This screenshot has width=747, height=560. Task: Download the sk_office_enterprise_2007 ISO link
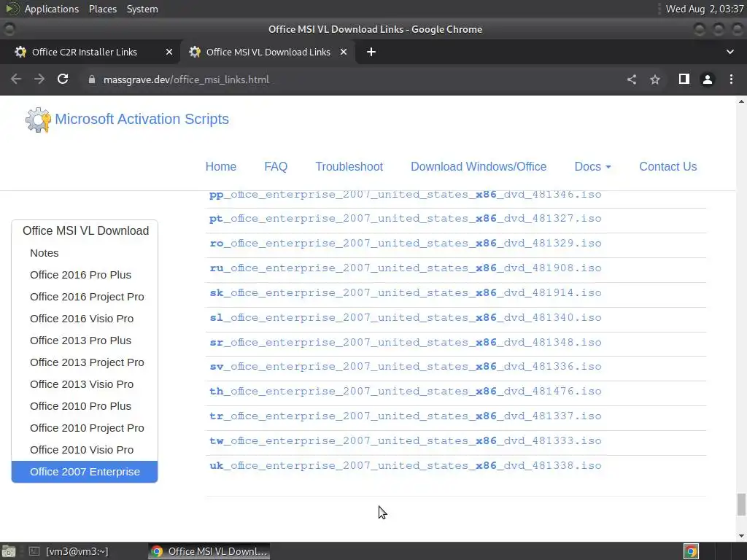point(406,293)
